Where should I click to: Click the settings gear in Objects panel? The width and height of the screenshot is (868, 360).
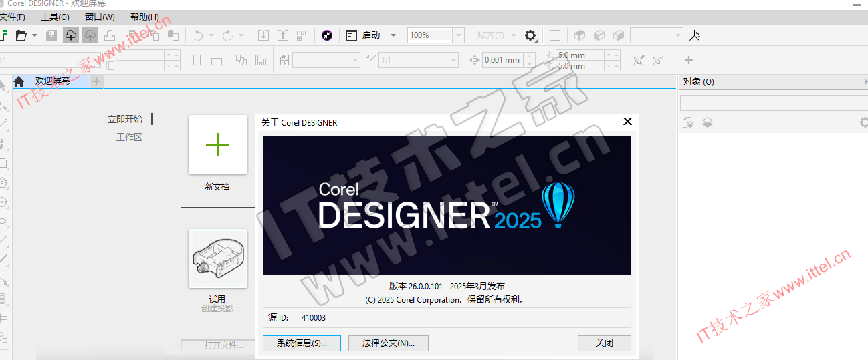click(x=863, y=122)
